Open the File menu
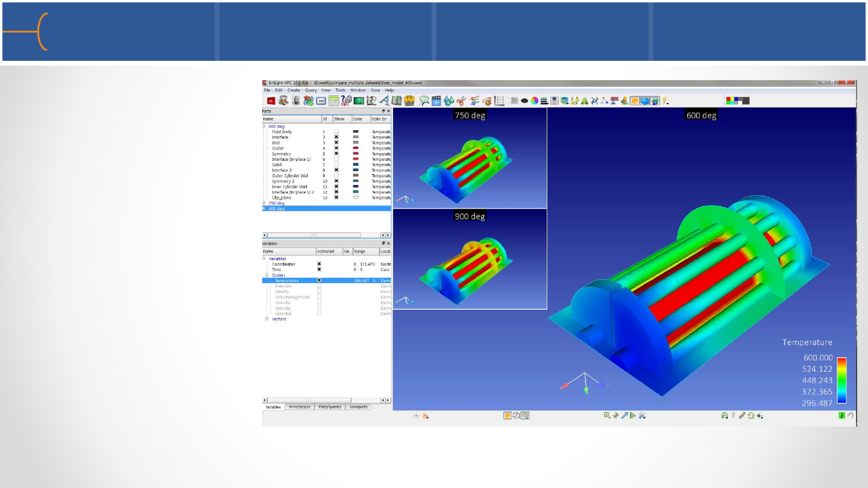The height and width of the screenshot is (488, 868). coord(267,90)
